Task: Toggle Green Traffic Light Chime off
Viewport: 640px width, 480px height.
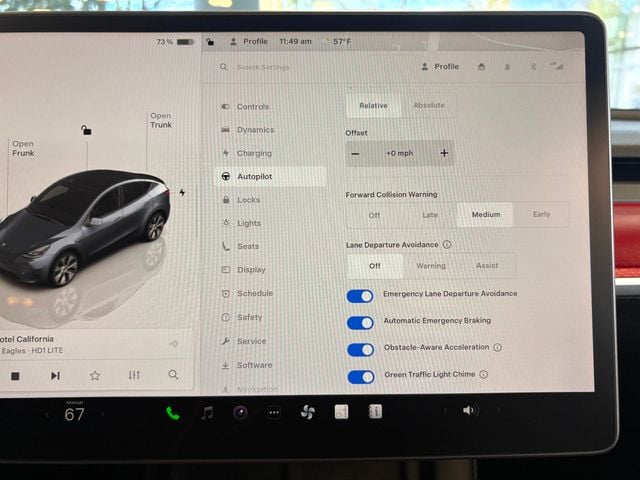Action: pos(360,376)
